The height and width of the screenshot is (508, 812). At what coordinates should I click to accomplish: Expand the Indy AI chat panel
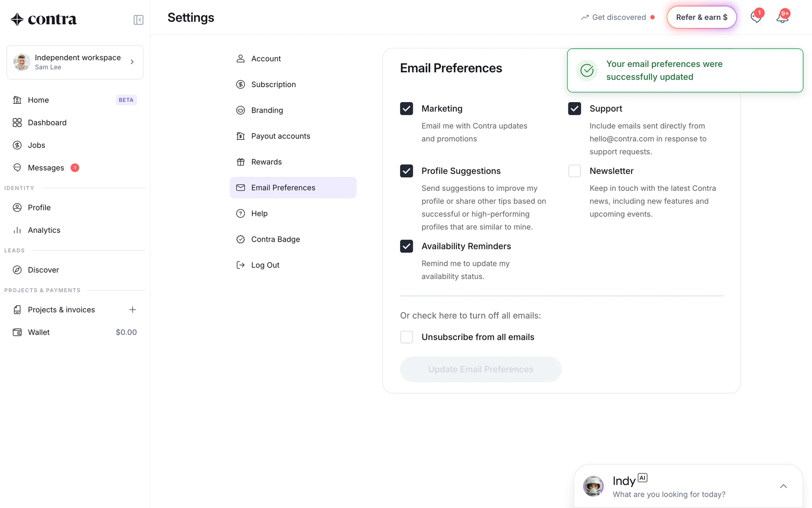(x=783, y=486)
